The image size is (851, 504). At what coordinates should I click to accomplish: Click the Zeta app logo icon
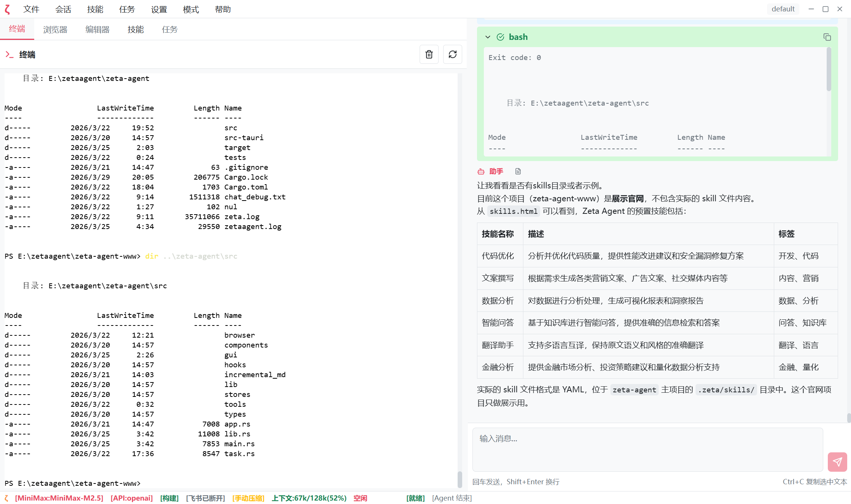point(7,9)
